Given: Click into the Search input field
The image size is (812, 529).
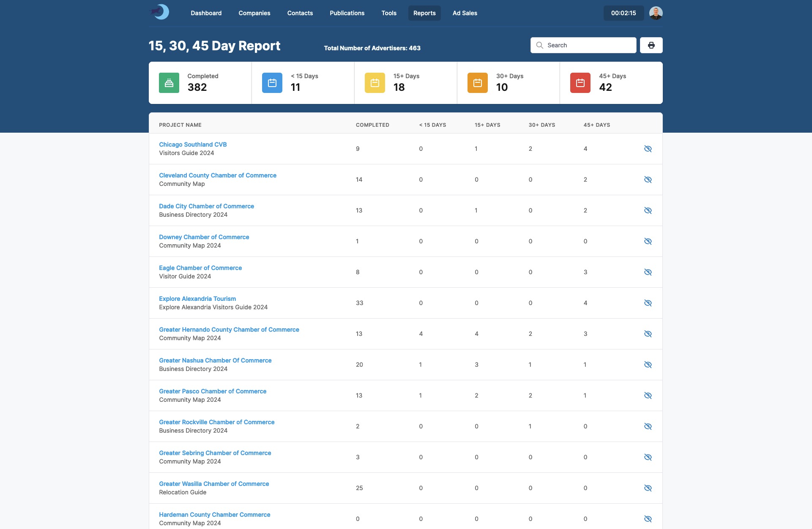Looking at the screenshot, I should point(583,45).
